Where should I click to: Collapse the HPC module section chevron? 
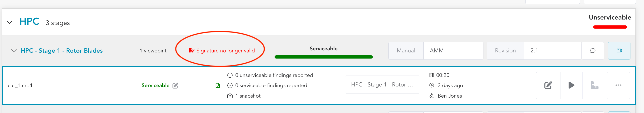coord(10,22)
